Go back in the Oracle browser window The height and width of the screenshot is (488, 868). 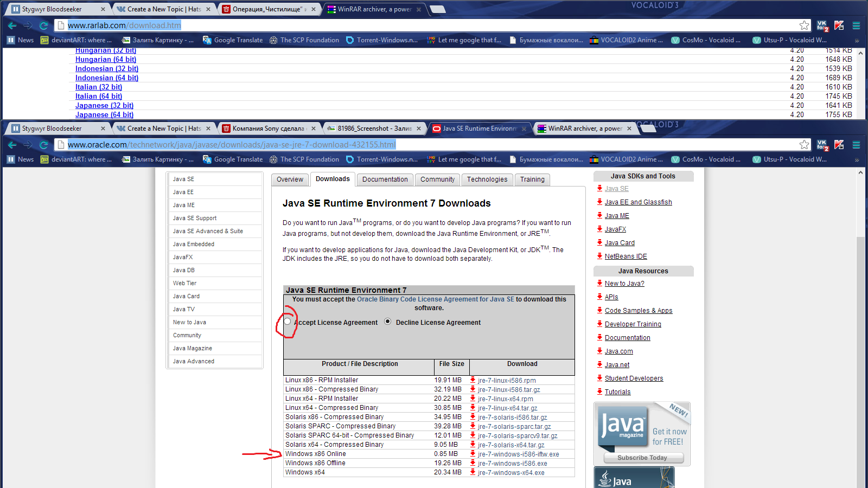pyautogui.click(x=12, y=145)
